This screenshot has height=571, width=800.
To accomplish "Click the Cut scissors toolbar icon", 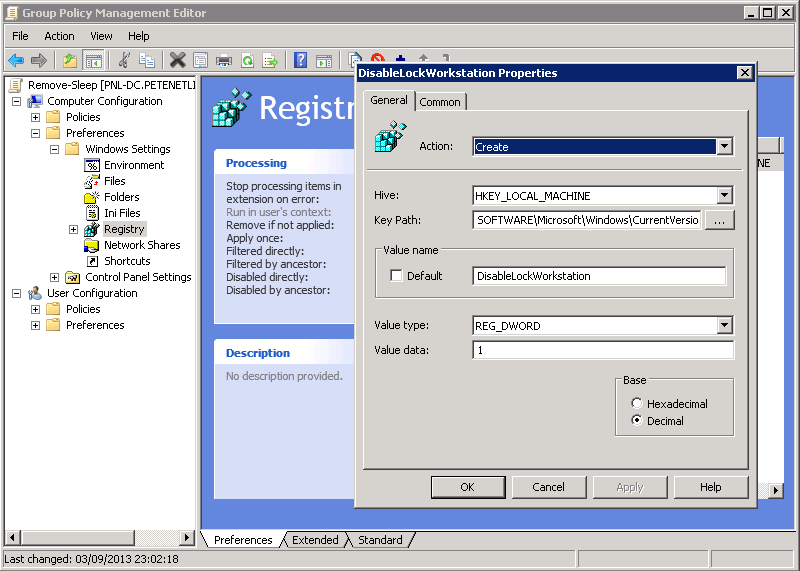I will tap(124, 61).
